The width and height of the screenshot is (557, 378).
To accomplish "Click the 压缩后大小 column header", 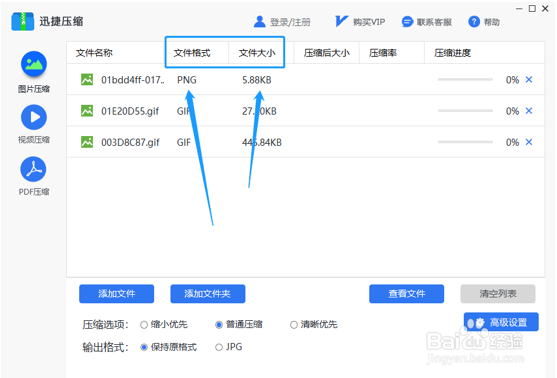I will [327, 53].
